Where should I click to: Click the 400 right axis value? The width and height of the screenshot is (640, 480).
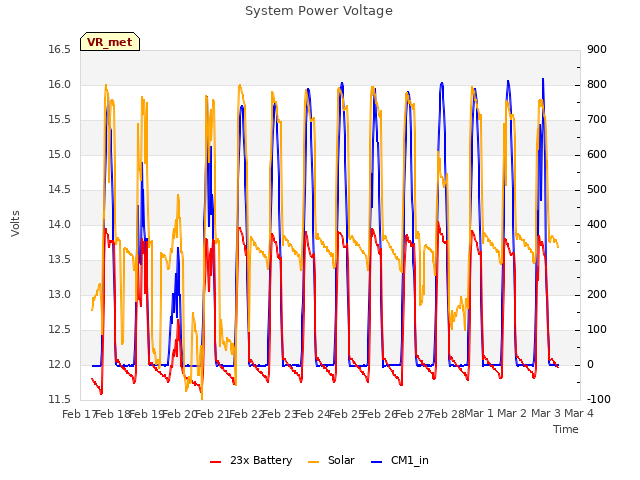tap(597, 224)
